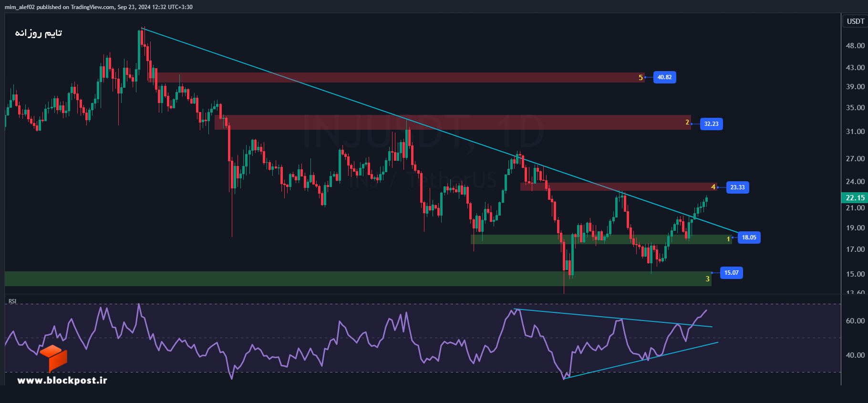Click the current price 22.15 marker
Screen dimensions: 868x403
point(855,197)
